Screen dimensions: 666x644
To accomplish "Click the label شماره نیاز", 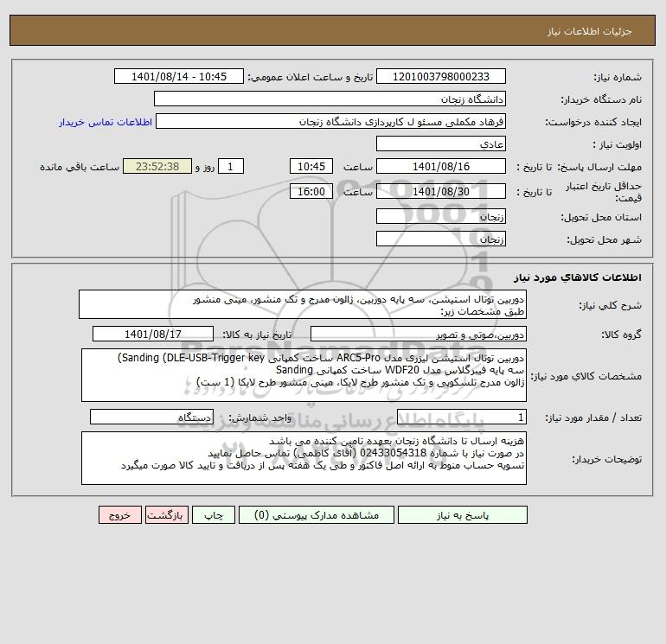I will pos(618,77).
